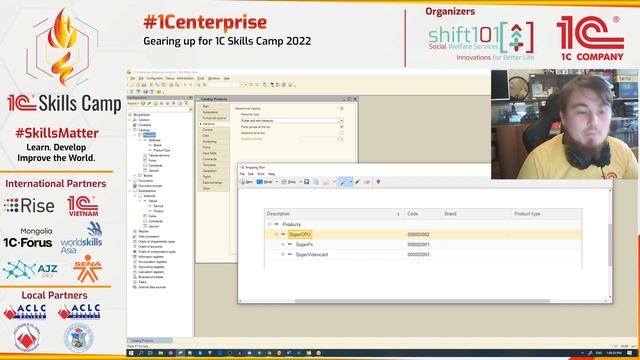Switch to Functional options tab

[x=214, y=118]
